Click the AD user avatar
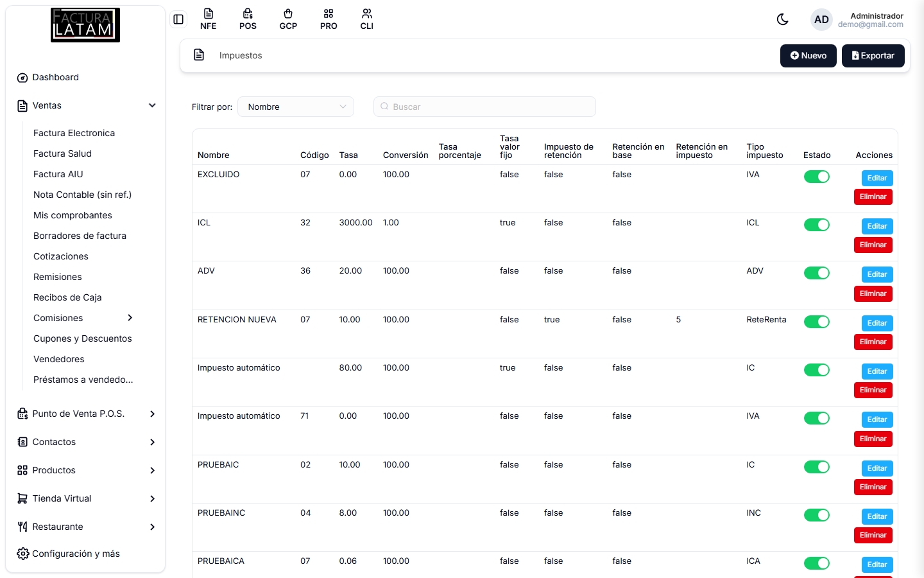Image resolution: width=924 pixels, height=578 pixels. tap(821, 19)
